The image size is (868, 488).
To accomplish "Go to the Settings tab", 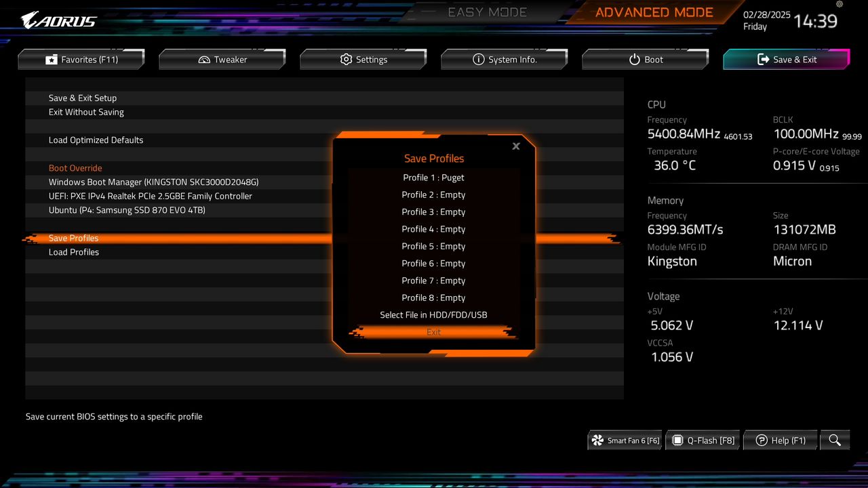I will click(363, 60).
